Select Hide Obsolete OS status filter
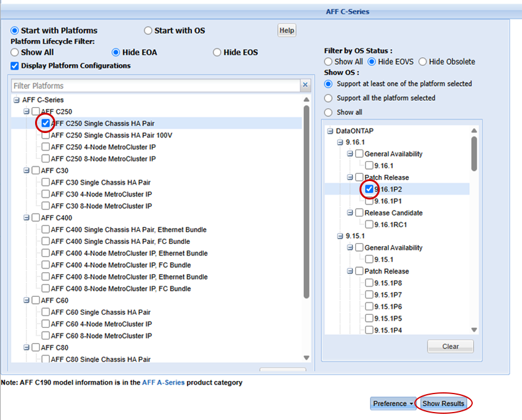The height and width of the screenshot is (420, 522). point(422,62)
